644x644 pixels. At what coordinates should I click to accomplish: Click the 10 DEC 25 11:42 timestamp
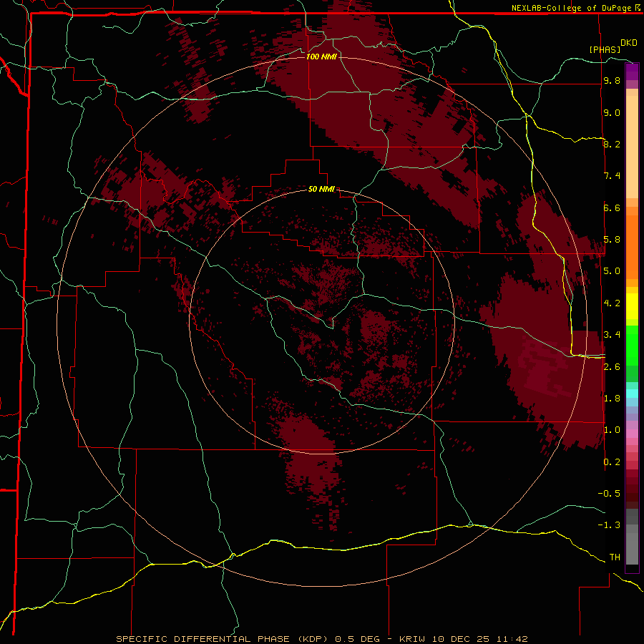[480, 639]
